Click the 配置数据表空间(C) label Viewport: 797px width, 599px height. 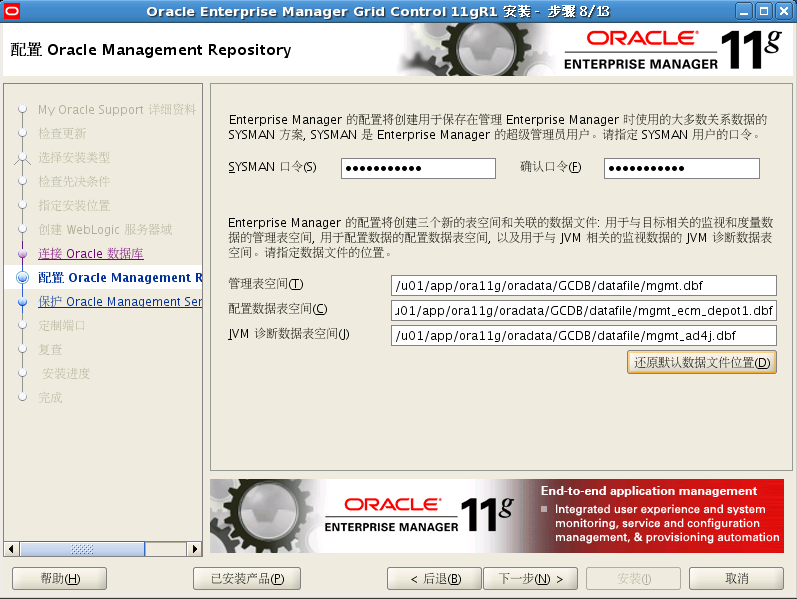click(x=278, y=309)
